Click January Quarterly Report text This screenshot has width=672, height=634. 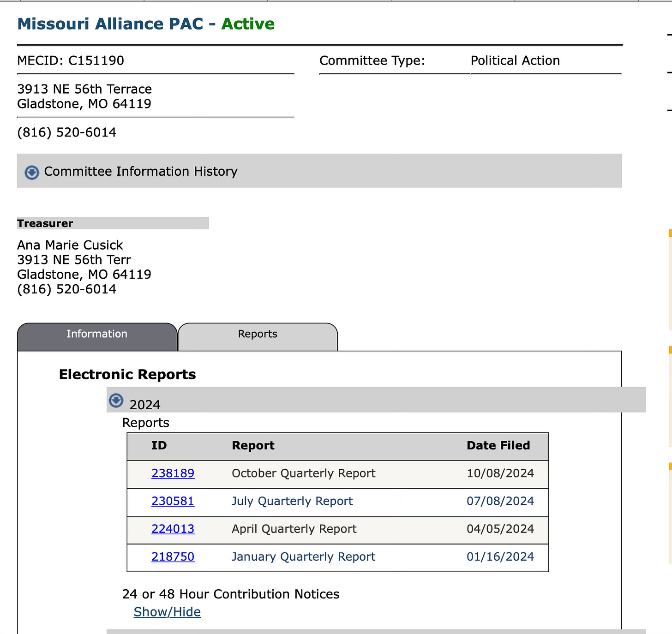click(304, 556)
